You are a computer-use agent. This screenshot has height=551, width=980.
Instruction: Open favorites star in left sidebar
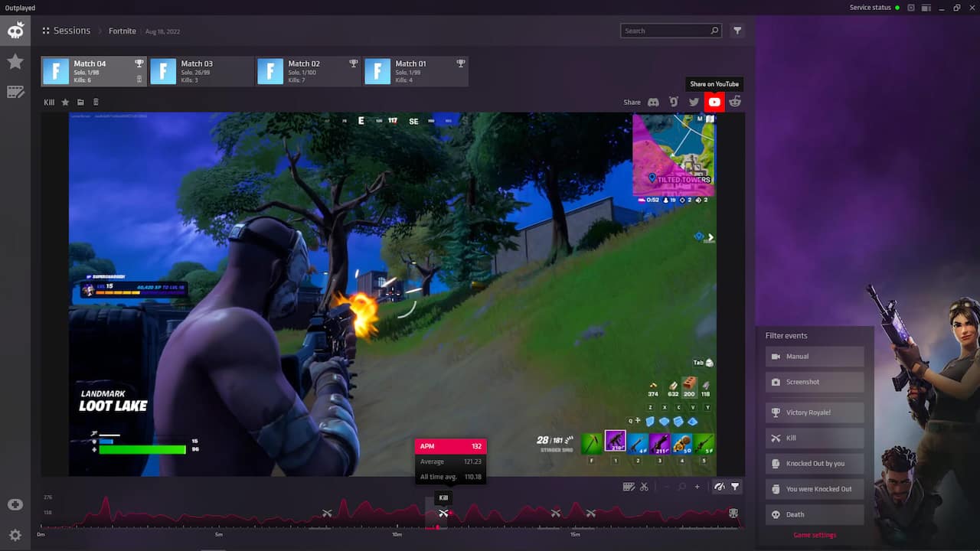(x=15, y=61)
